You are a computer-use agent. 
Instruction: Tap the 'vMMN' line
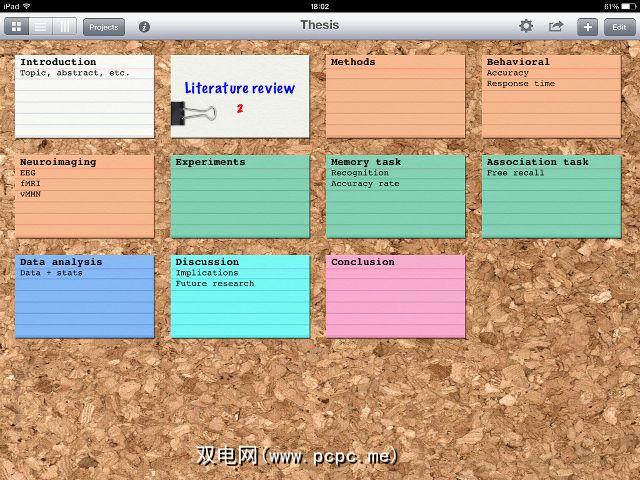click(30, 194)
